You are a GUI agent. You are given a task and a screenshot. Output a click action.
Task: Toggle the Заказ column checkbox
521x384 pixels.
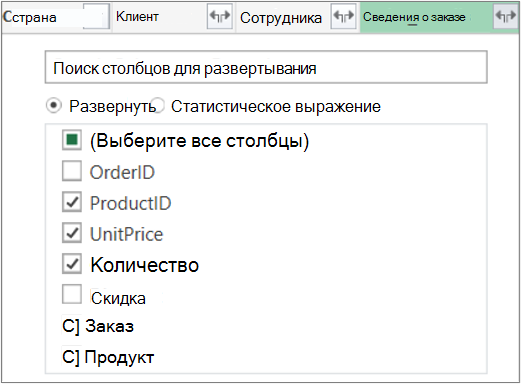point(71,326)
